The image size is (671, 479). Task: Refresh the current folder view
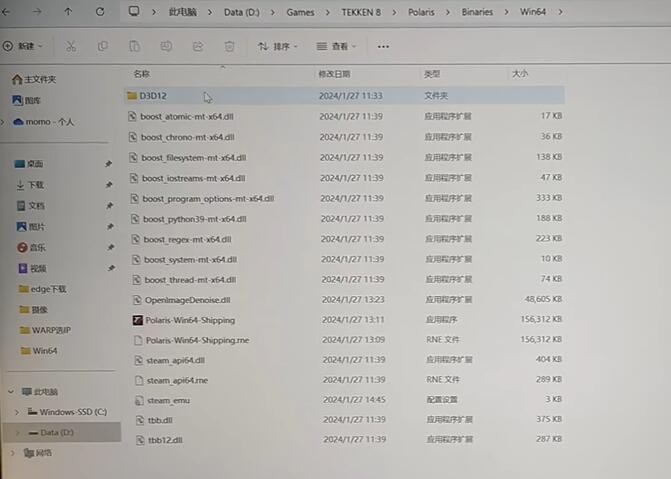tap(100, 12)
